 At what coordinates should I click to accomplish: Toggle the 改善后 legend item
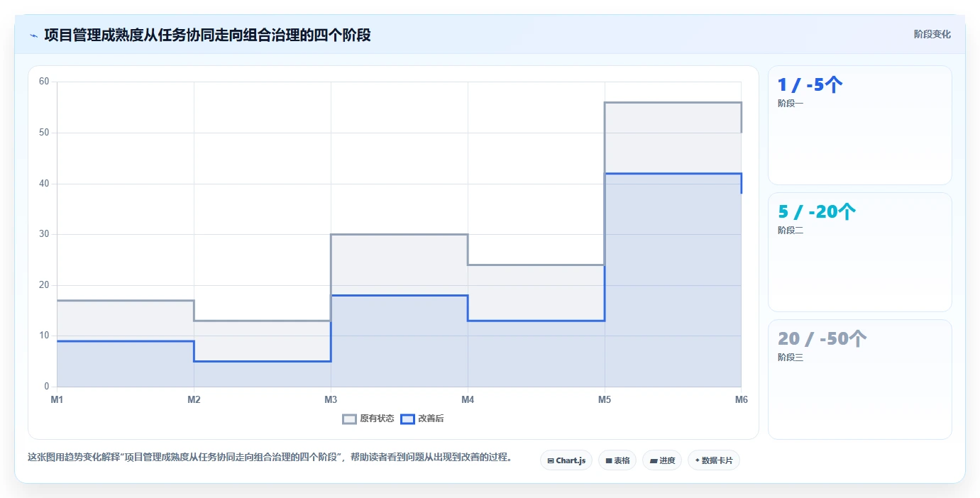[422, 419]
